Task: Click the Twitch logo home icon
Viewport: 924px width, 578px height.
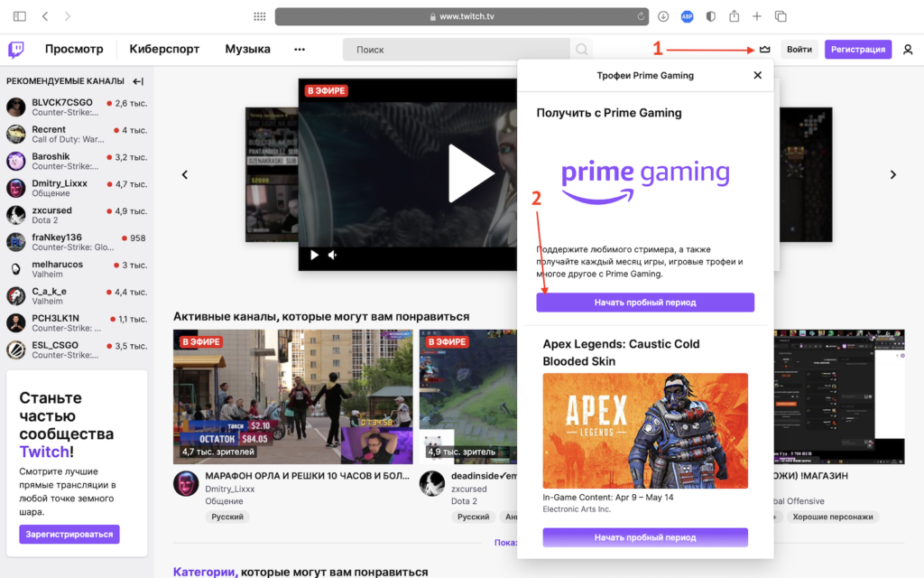Action: click(x=17, y=50)
